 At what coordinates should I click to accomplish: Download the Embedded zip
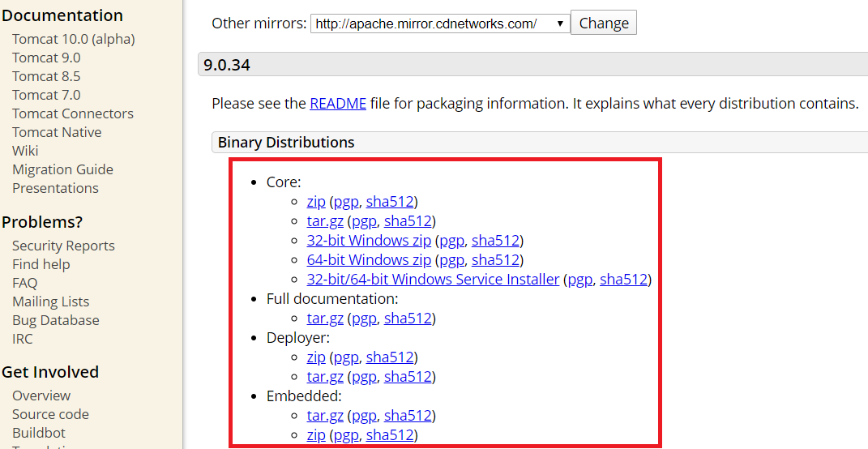click(316, 435)
